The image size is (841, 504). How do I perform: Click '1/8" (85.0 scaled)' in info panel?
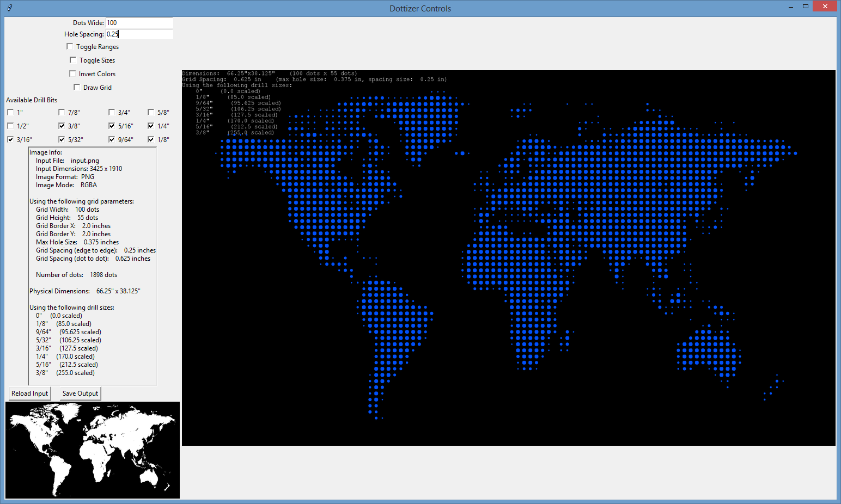tap(64, 324)
